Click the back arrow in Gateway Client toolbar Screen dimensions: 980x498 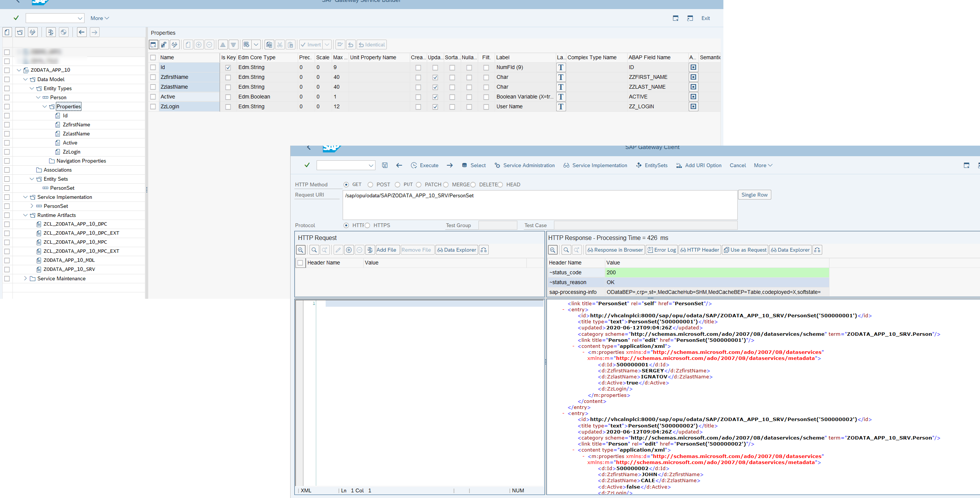[399, 166]
